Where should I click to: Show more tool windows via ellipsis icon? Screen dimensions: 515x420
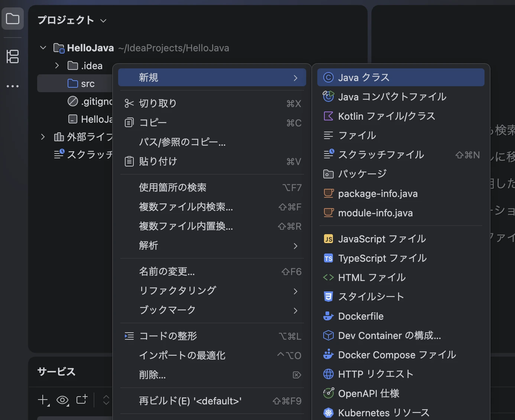13,86
